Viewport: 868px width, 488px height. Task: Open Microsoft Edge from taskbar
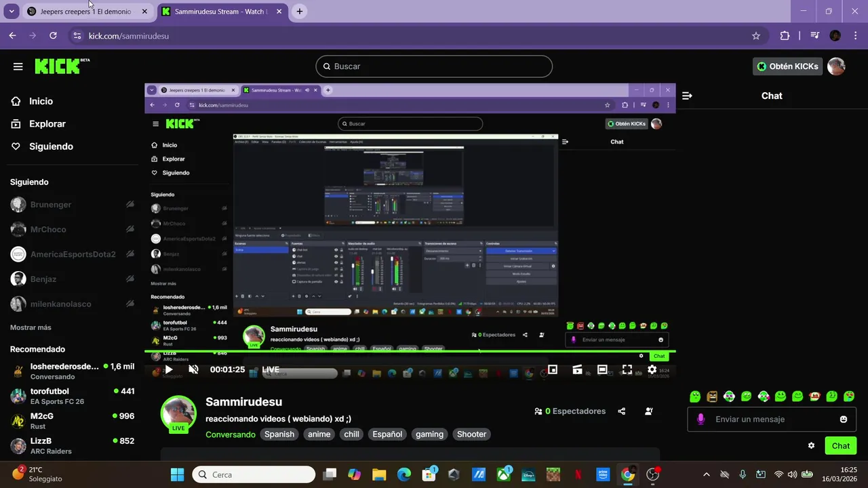click(403, 474)
